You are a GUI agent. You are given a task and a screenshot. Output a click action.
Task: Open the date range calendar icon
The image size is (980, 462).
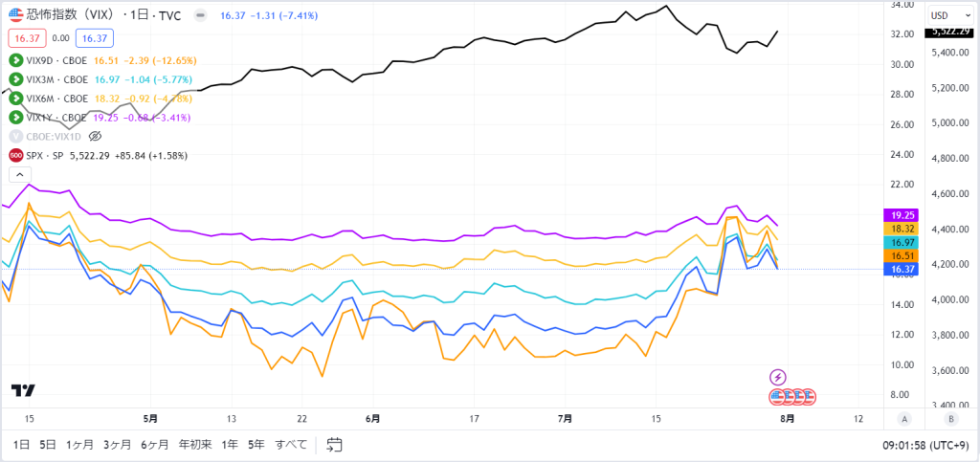pyautogui.click(x=334, y=445)
